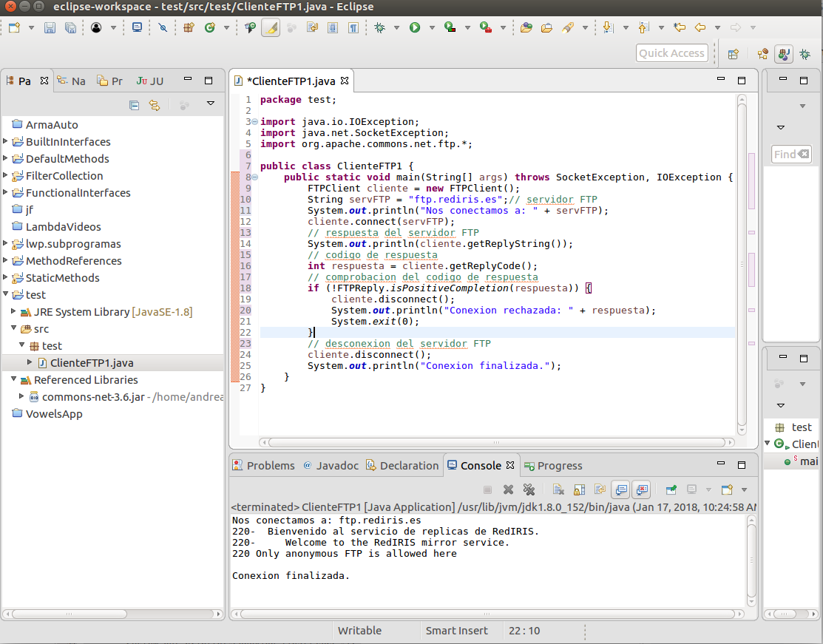Viewport: 823px width, 644px height.
Task: Switch to the Problems tab
Action: (263, 466)
